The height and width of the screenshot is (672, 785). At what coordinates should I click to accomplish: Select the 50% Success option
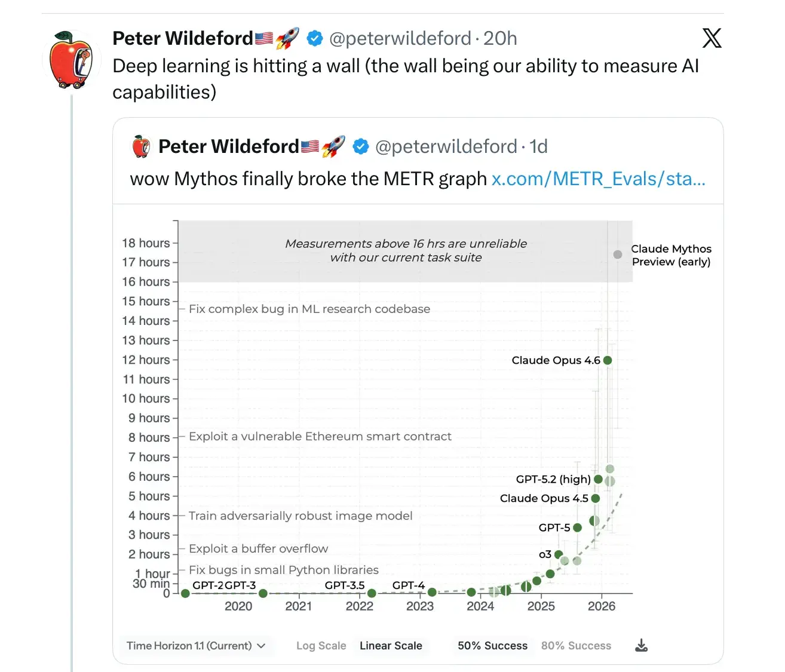[492, 646]
